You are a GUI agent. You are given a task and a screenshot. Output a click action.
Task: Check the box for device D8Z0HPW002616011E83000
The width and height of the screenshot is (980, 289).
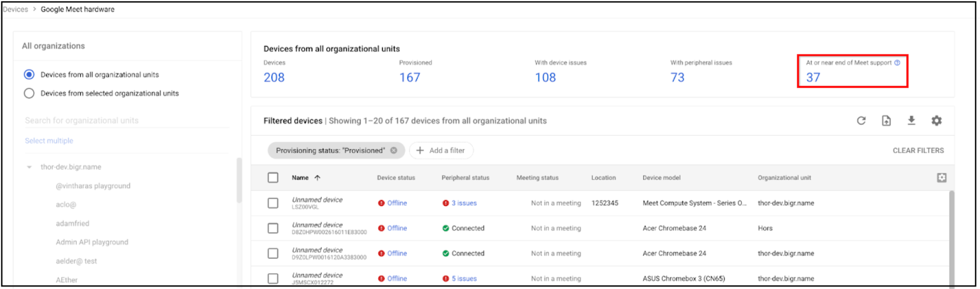click(273, 228)
